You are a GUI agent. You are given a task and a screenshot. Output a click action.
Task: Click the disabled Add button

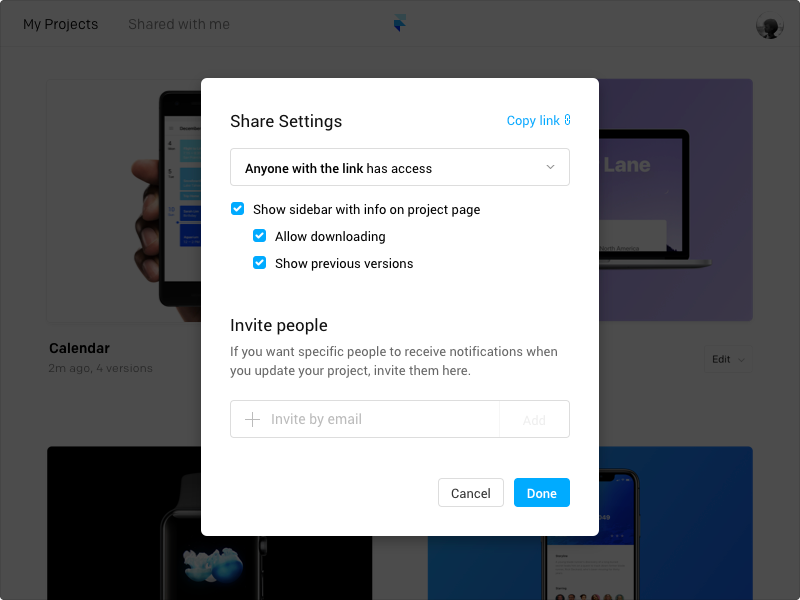534,419
